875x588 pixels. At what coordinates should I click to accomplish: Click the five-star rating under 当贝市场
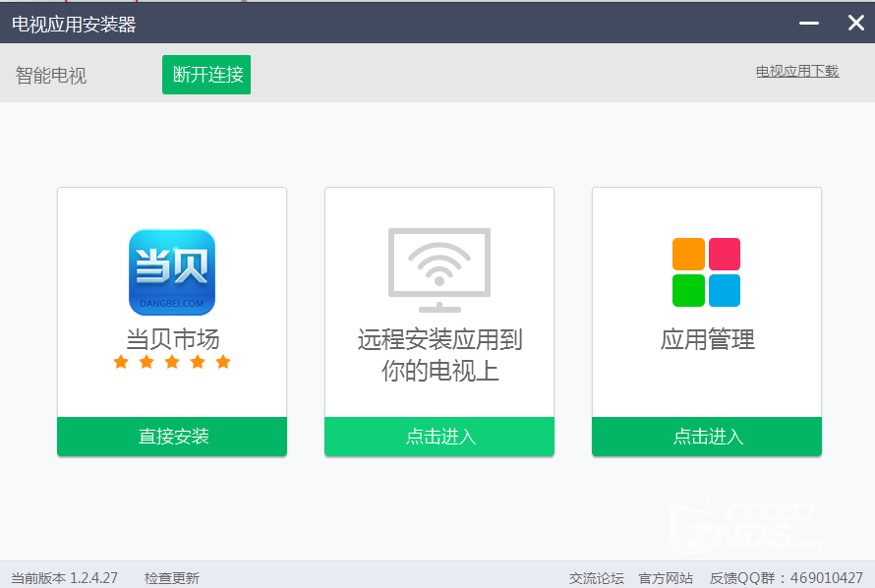tap(172, 362)
